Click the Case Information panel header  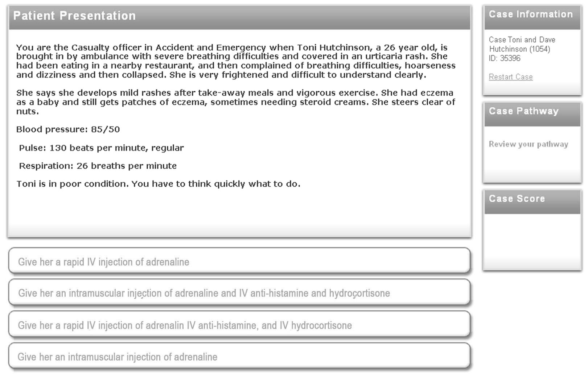click(x=530, y=14)
